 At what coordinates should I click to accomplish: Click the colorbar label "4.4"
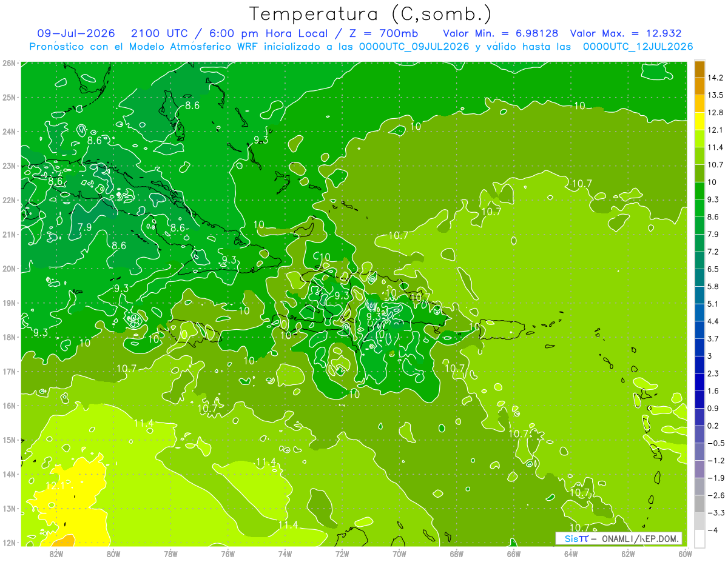click(x=713, y=321)
